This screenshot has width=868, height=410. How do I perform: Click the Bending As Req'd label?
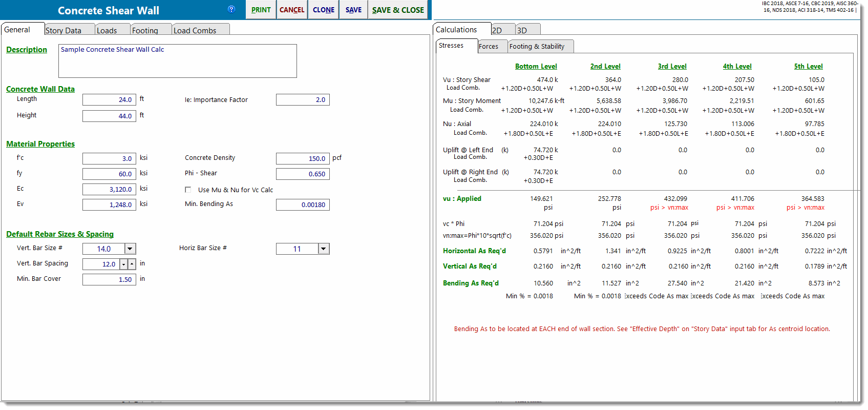point(471,283)
